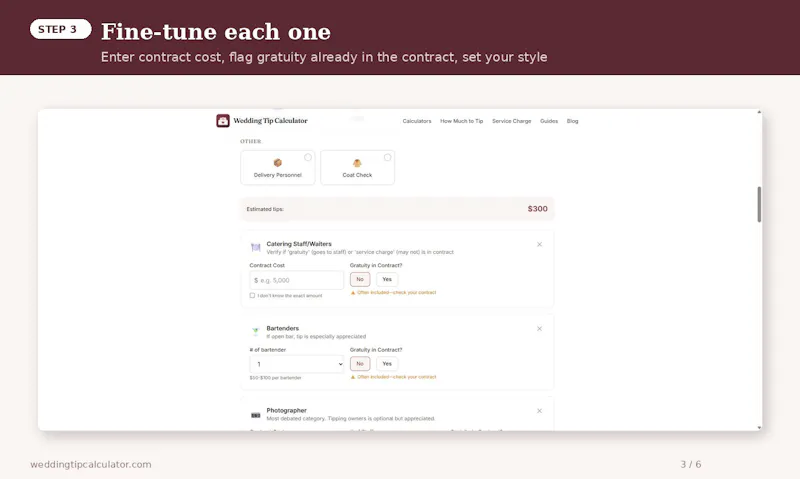Image resolution: width=800 pixels, height=479 pixels.
Task: Remove the Catering Staff/Waiters card
Action: coord(539,244)
